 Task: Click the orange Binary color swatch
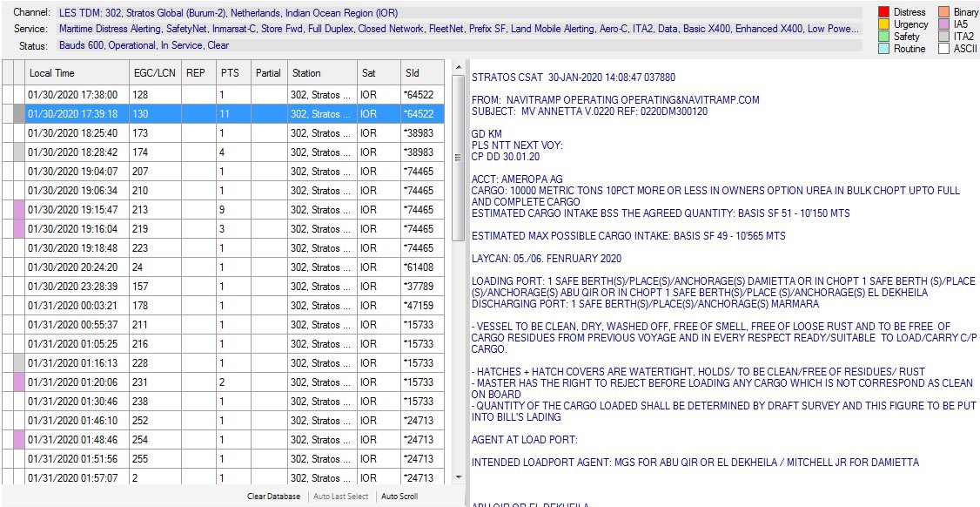[x=943, y=12]
